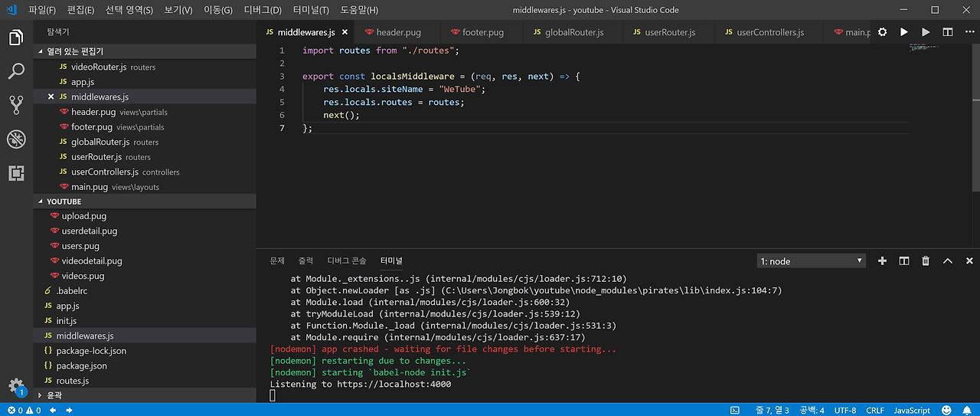Click errors and warnings count in status bar

tap(23, 411)
